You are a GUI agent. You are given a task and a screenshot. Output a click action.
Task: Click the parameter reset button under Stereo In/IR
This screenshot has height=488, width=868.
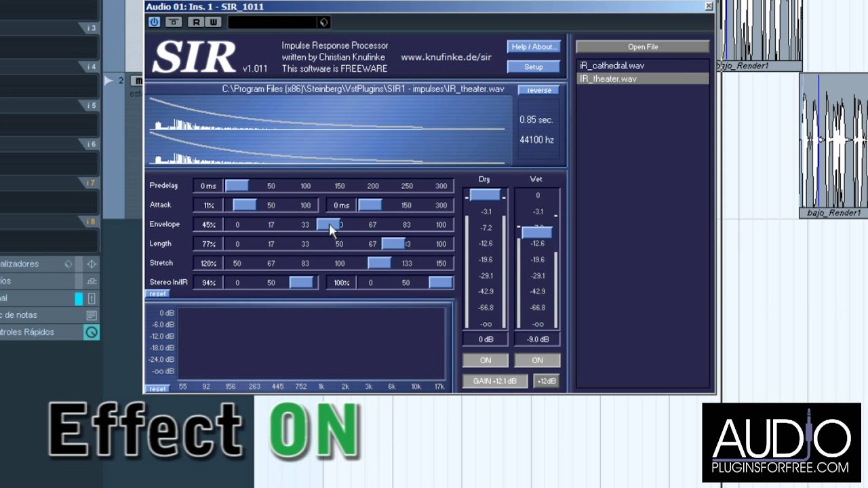click(x=157, y=293)
